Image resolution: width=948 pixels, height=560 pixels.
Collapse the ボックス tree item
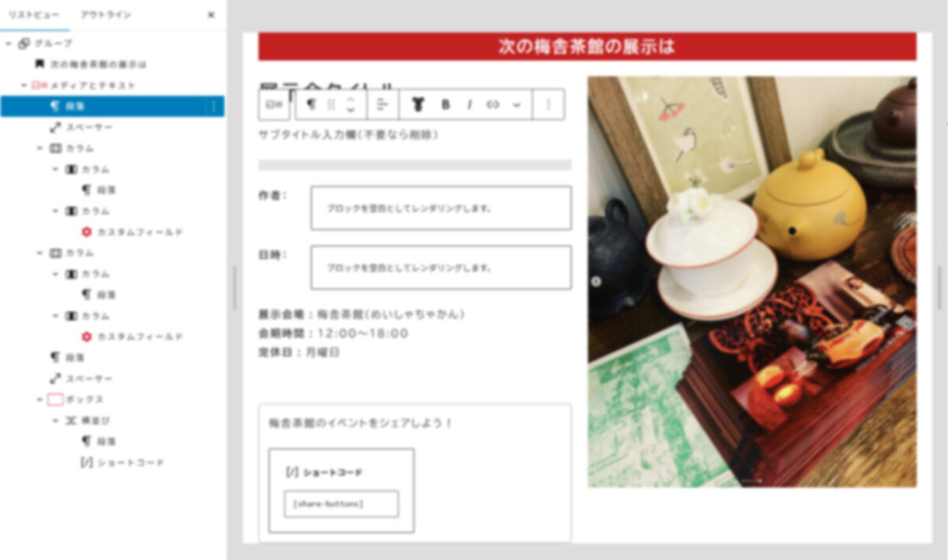point(39,400)
